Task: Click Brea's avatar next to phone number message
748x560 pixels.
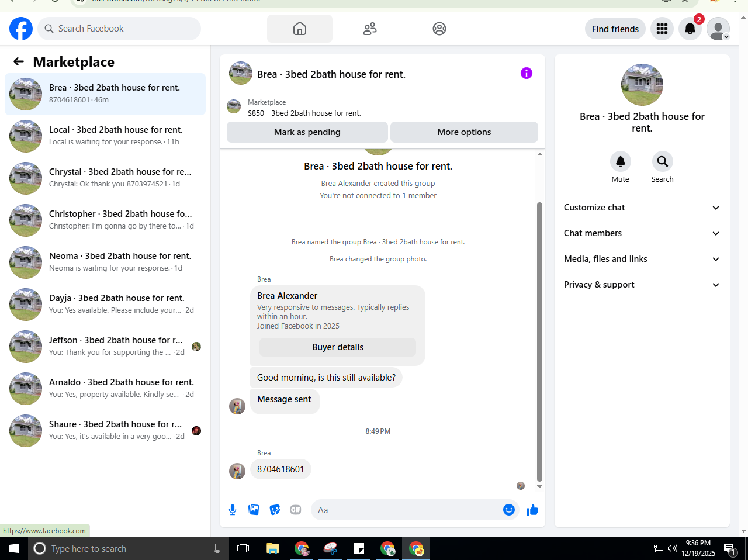Action: (237, 471)
